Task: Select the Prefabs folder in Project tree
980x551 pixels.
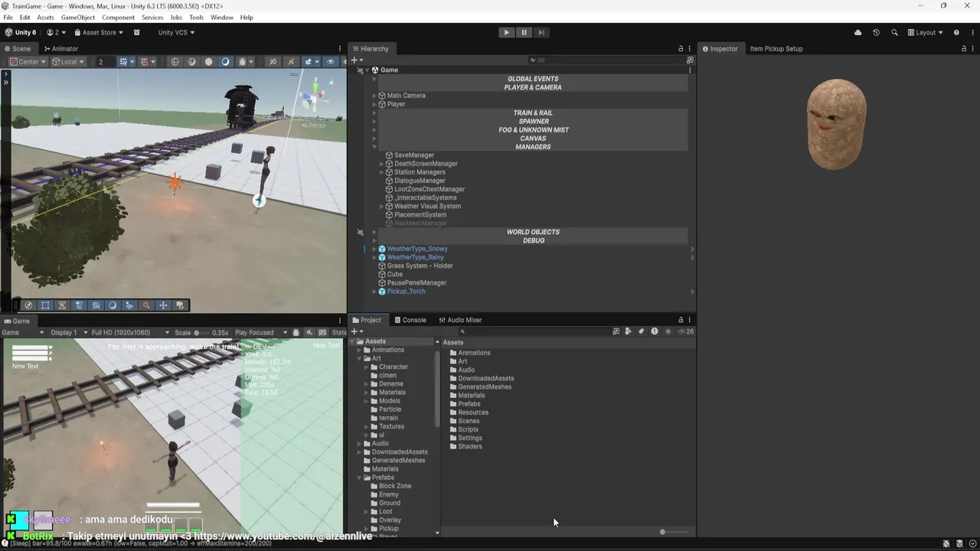Action: coord(383,478)
